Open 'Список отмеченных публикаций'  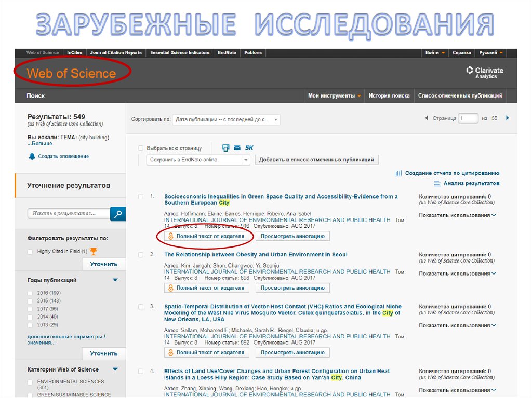pyautogui.click(x=460, y=96)
